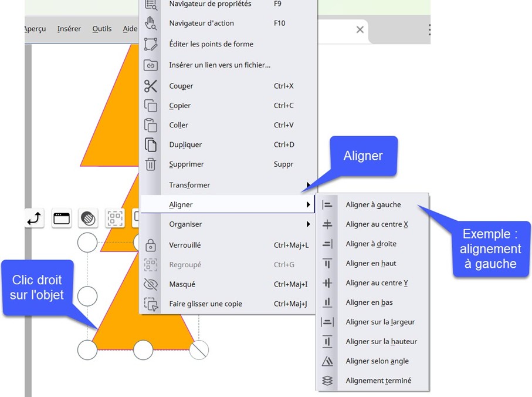The image size is (532, 397).
Task: Click the Copier icon
Action: [x=151, y=106]
